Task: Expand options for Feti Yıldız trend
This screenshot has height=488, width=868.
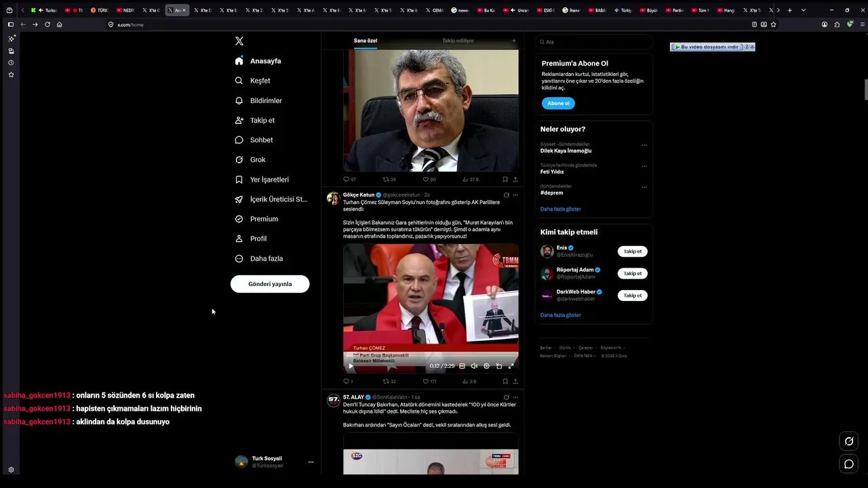Action: pos(644,166)
